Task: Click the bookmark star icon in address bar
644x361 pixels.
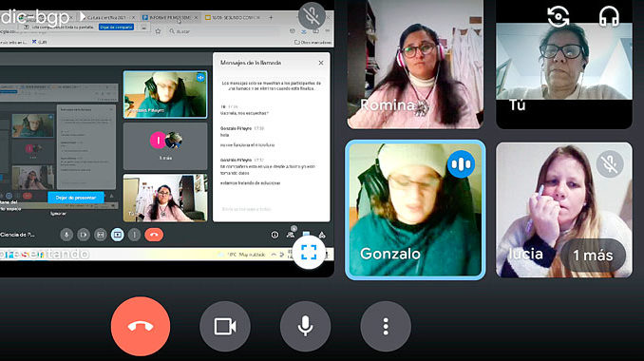Action: [x=158, y=31]
